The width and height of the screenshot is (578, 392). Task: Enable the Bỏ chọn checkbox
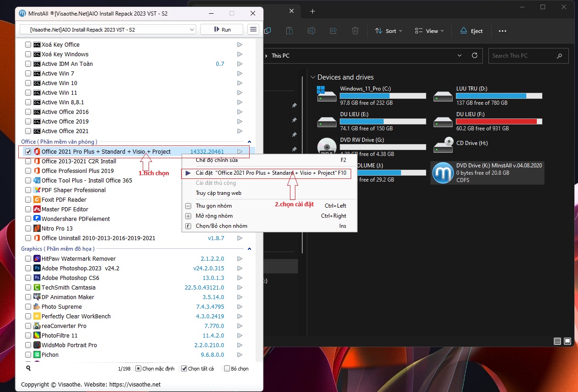click(x=227, y=369)
